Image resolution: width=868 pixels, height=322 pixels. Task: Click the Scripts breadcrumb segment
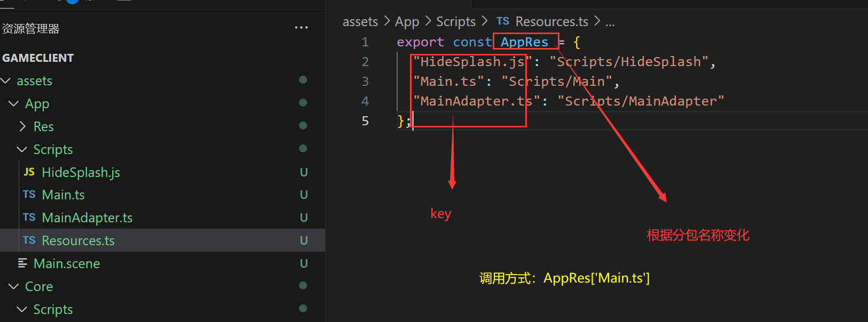[x=455, y=21]
